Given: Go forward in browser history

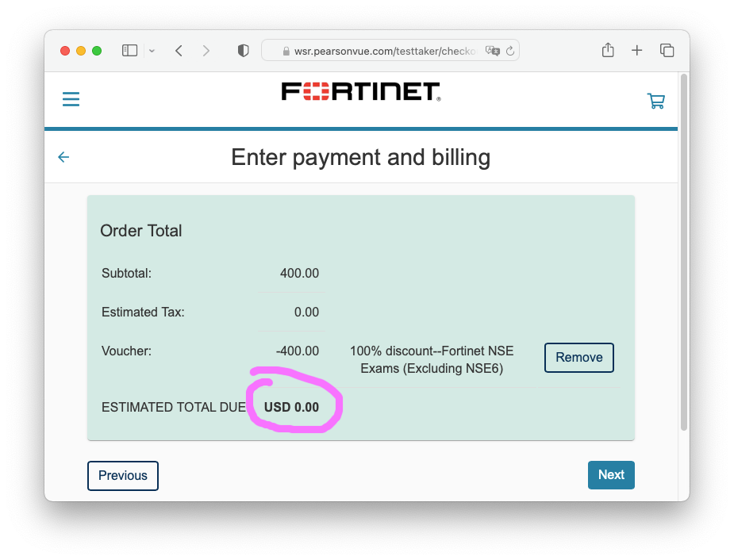Looking at the screenshot, I should click(206, 51).
